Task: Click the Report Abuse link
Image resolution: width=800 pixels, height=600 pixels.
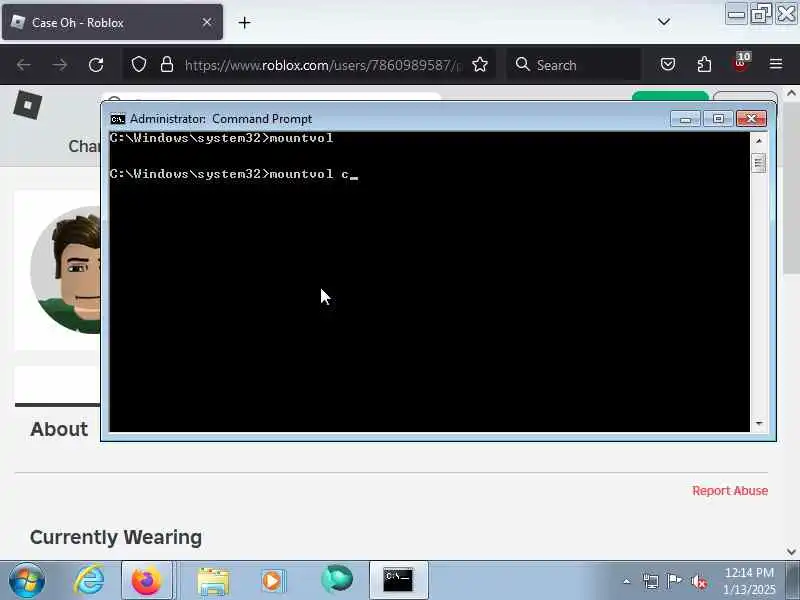Action: pos(730,490)
